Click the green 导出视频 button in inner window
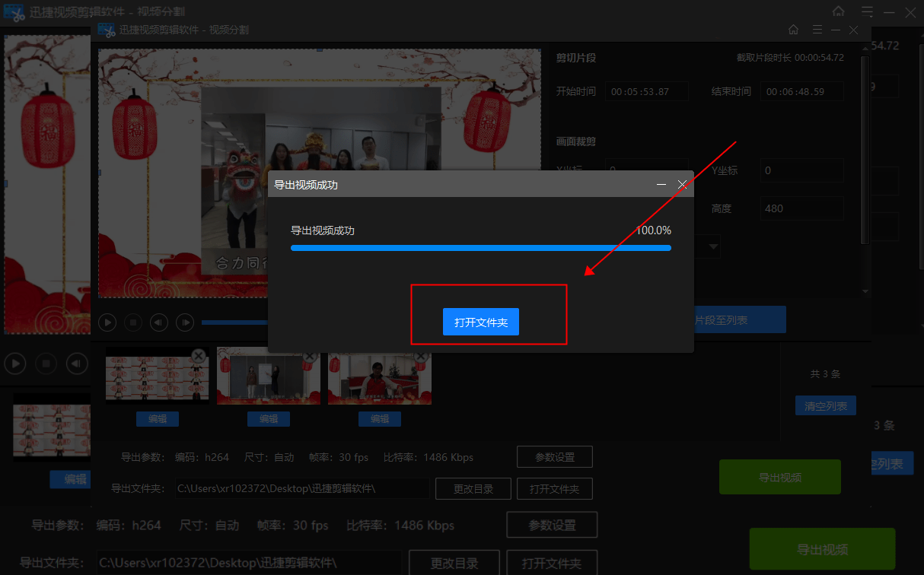This screenshot has height=575, width=924. tap(780, 477)
